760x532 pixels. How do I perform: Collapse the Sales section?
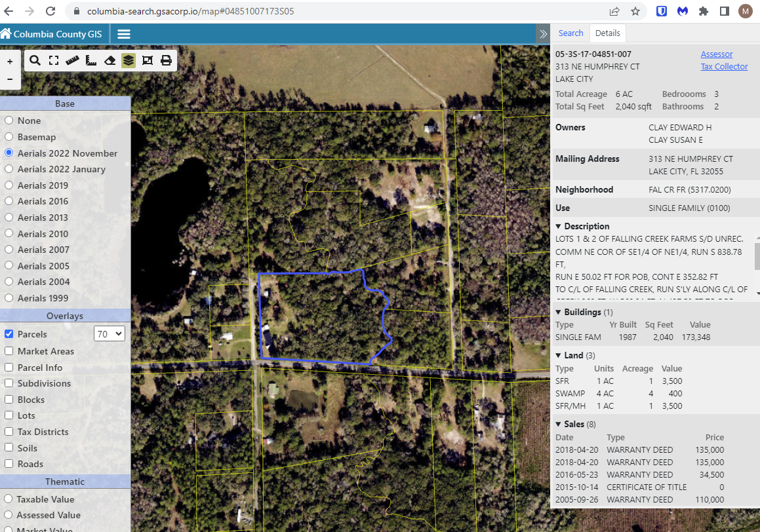(559, 425)
